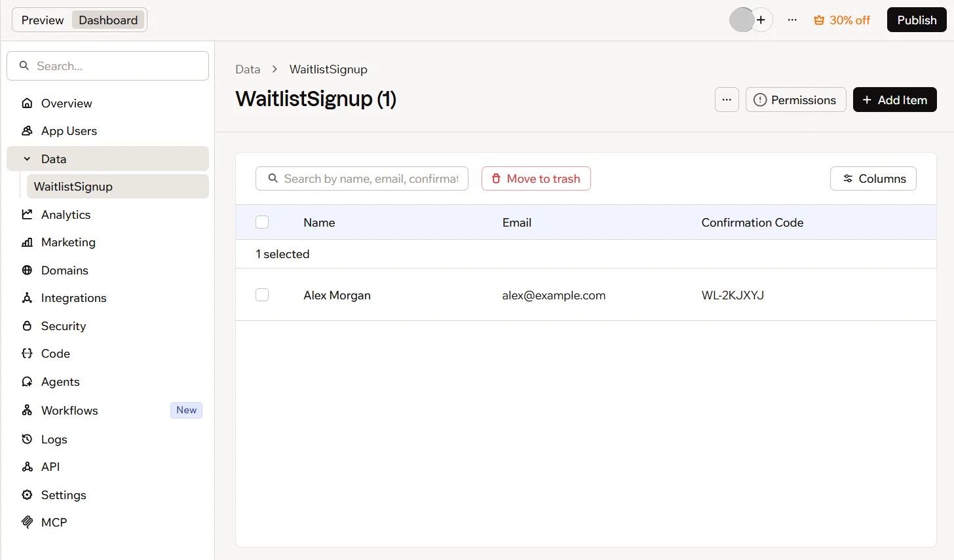Click the Publish button

(x=917, y=20)
